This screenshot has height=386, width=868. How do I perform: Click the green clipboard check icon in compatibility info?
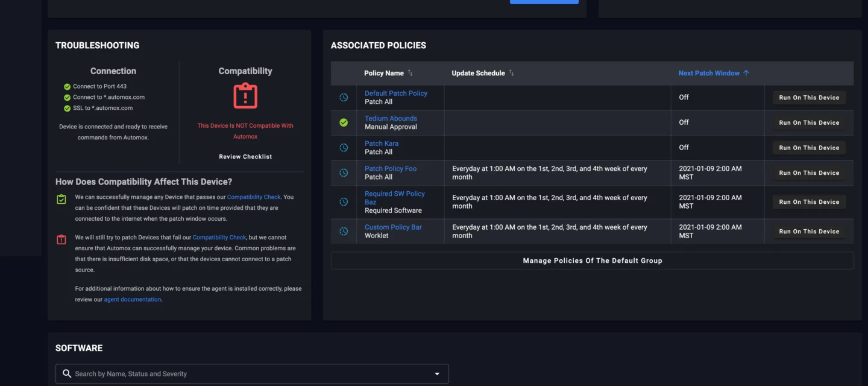pyautogui.click(x=61, y=199)
